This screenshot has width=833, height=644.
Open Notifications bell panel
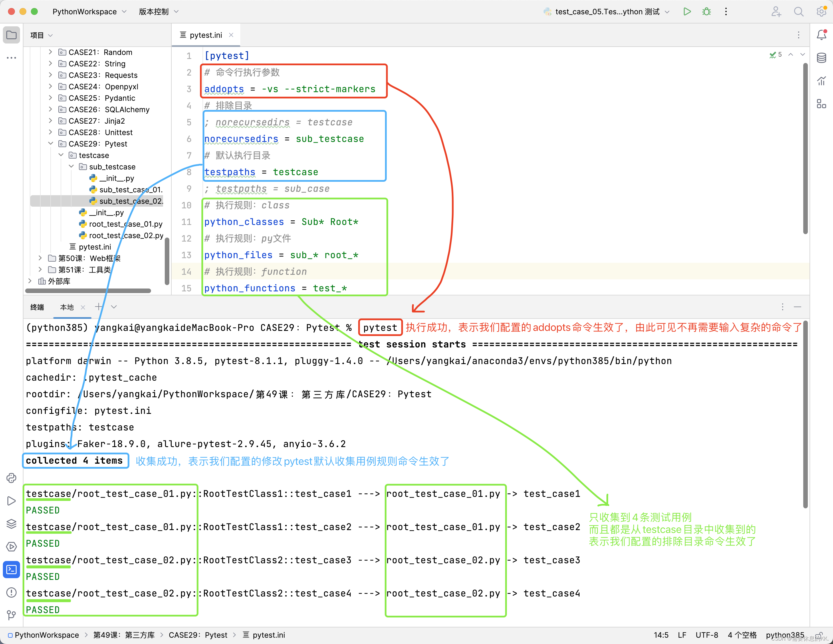click(821, 35)
